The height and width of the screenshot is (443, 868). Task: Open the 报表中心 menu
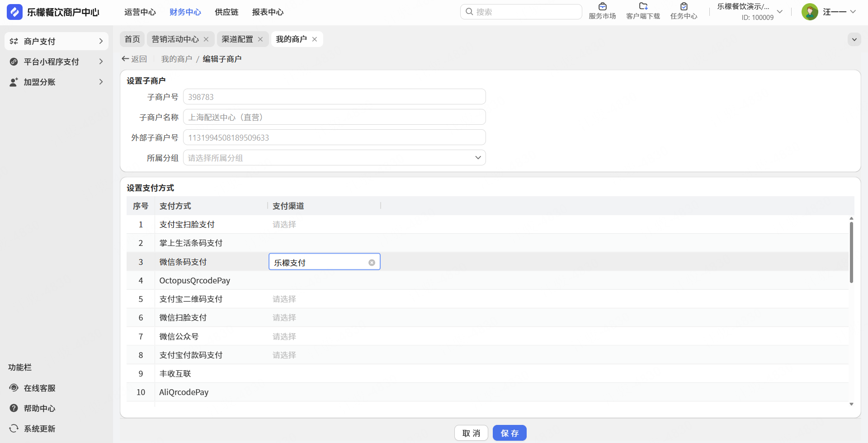coord(268,12)
